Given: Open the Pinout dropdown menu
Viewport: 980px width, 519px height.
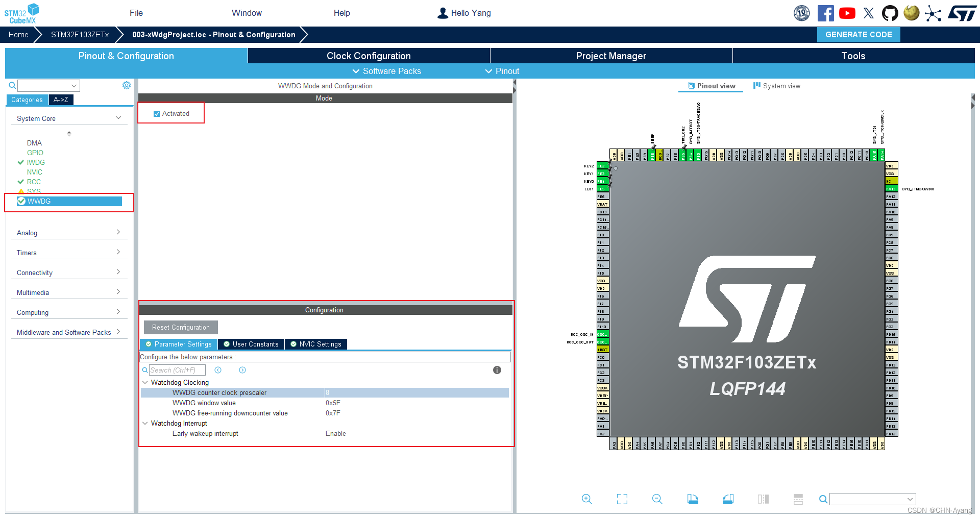Looking at the screenshot, I should click(502, 71).
